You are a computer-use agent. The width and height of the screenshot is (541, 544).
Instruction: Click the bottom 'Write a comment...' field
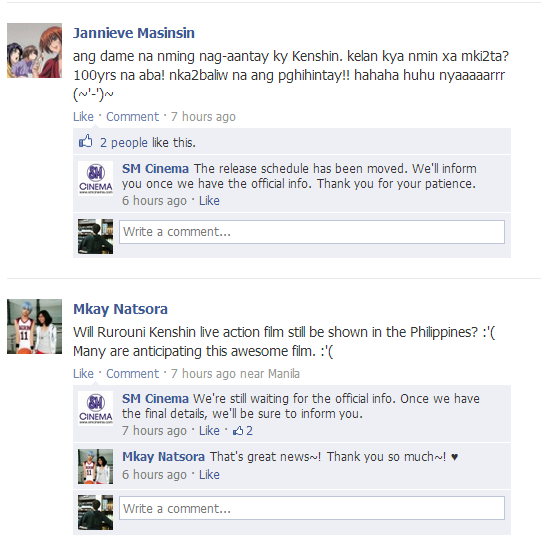(312, 508)
